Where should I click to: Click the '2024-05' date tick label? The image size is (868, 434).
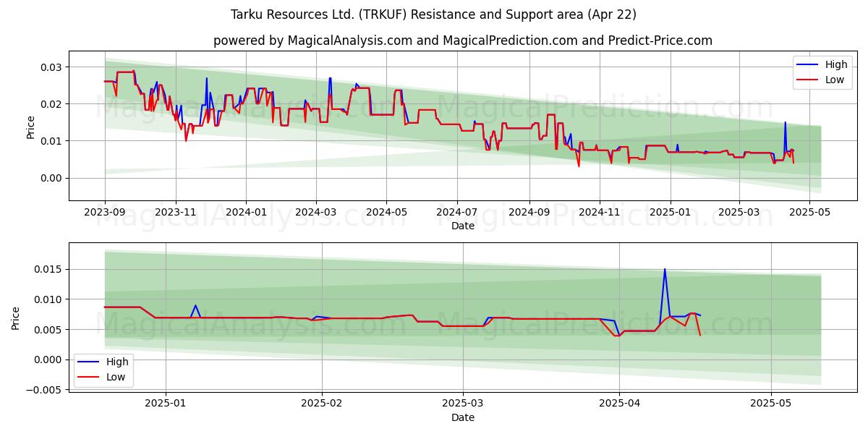pos(386,212)
